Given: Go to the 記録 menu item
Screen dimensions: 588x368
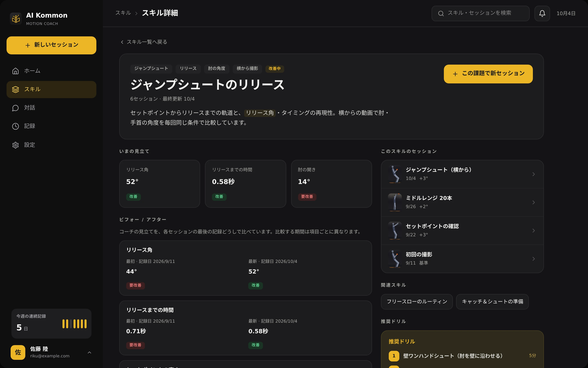Looking at the screenshot, I should point(51,126).
